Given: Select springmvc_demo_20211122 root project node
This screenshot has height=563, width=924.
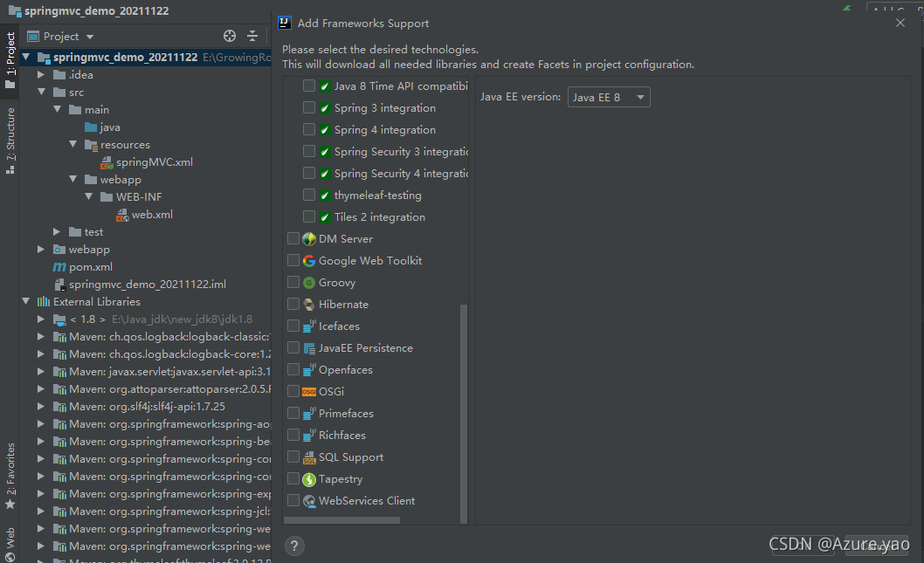Looking at the screenshot, I should coord(145,57).
